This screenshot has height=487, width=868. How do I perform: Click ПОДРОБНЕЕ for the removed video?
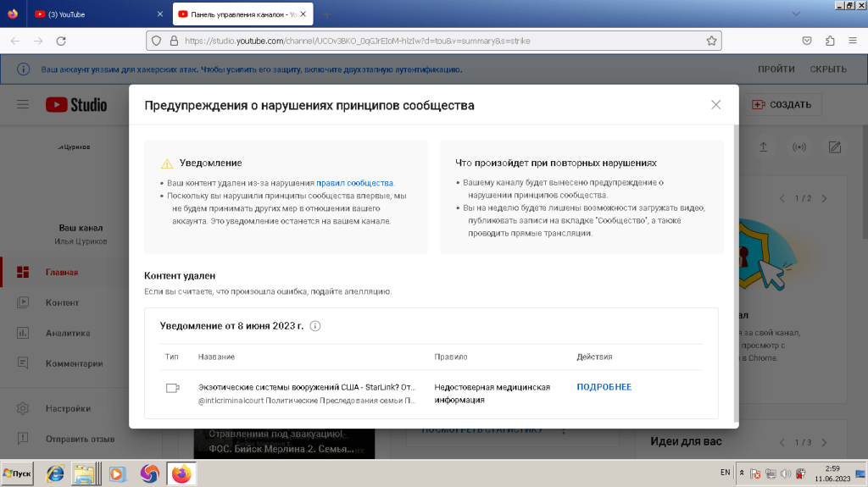(604, 387)
